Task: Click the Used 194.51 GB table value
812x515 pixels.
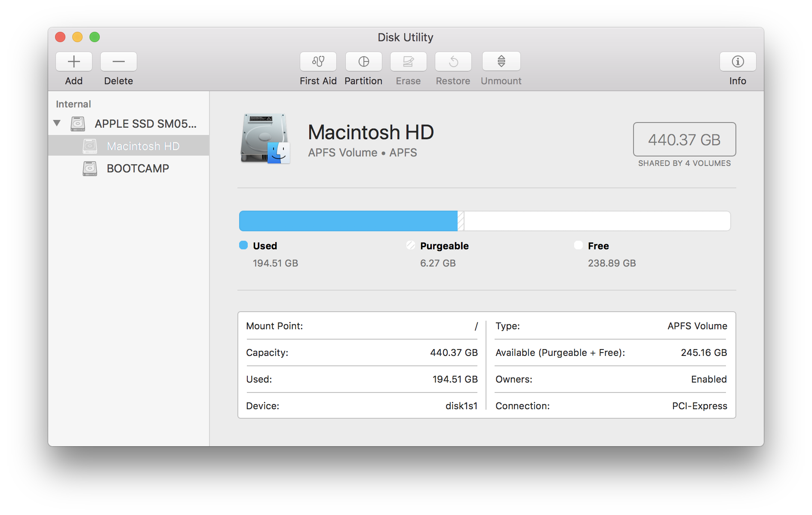Action: click(455, 379)
